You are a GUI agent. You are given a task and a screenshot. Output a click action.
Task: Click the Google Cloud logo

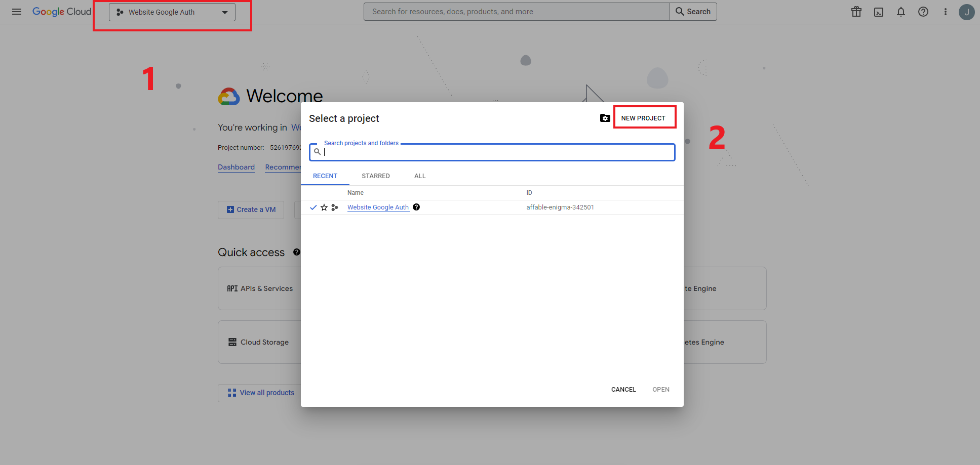coord(62,12)
